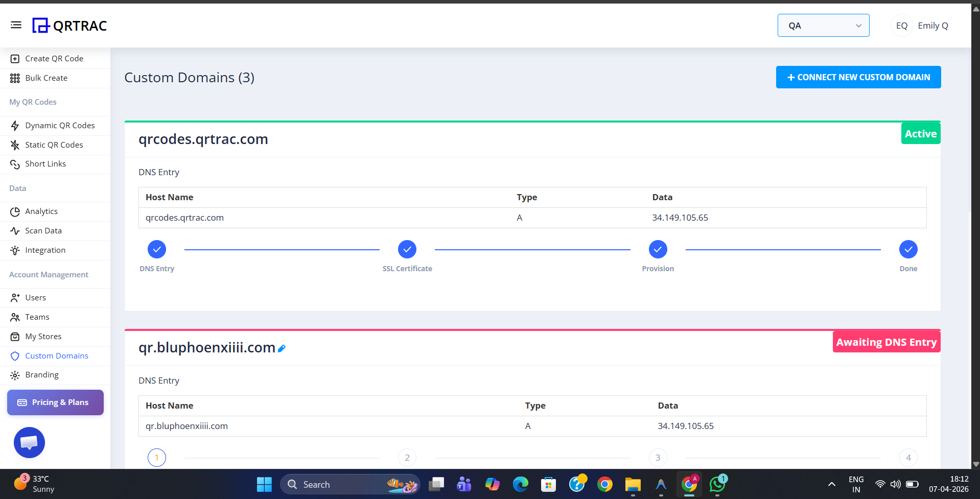Image resolution: width=980 pixels, height=499 pixels.
Task: Click the EQ user avatar
Action: [901, 26]
